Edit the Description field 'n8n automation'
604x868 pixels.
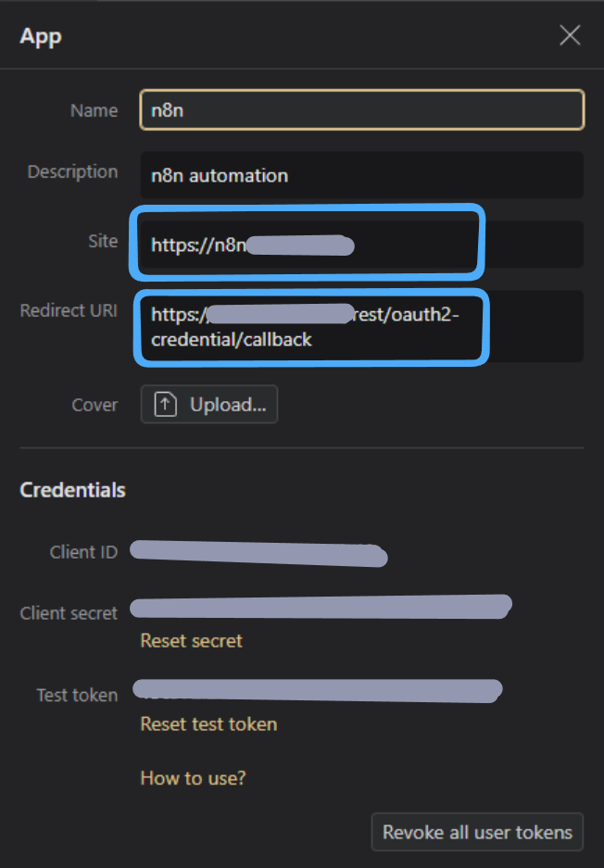pos(362,175)
